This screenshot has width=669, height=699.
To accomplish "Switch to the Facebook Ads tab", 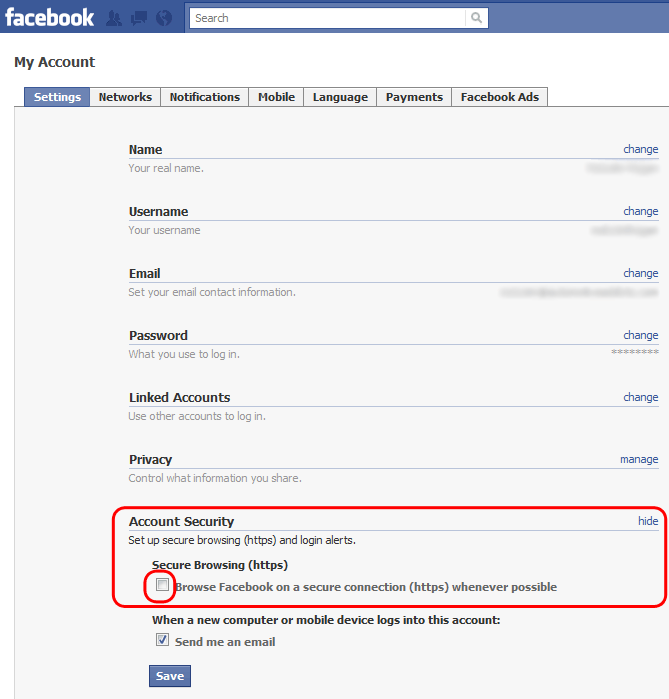I will tap(499, 97).
